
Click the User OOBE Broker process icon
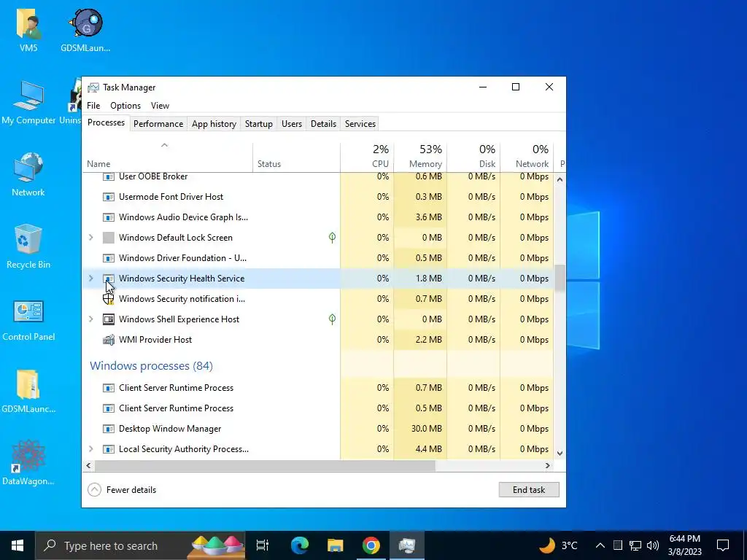click(109, 176)
